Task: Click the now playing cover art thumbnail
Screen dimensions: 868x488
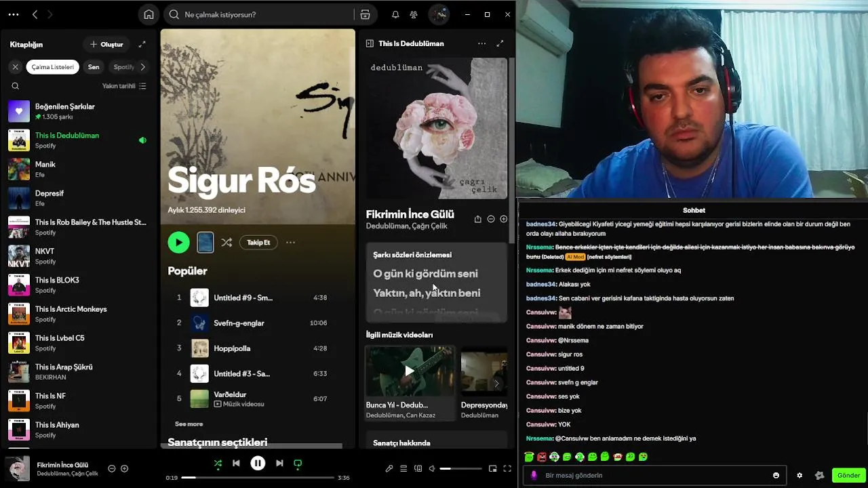Action: point(18,469)
